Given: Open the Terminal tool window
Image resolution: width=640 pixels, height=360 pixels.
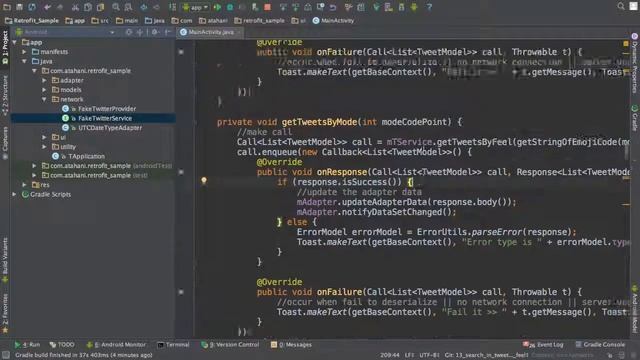Looking at the screenshot, I should (x=173, y=345).
